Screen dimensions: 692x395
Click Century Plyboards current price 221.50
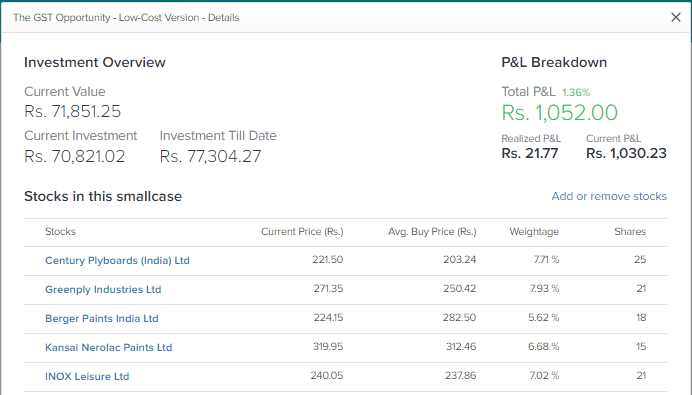327,260
